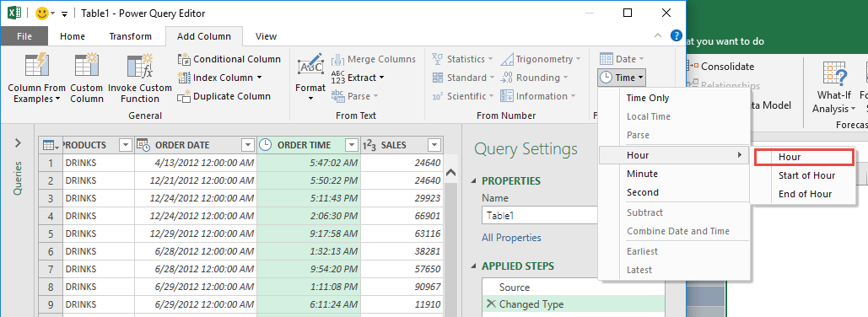
Task: Click the help question mark icon
Action: click(x=676, y=36)
